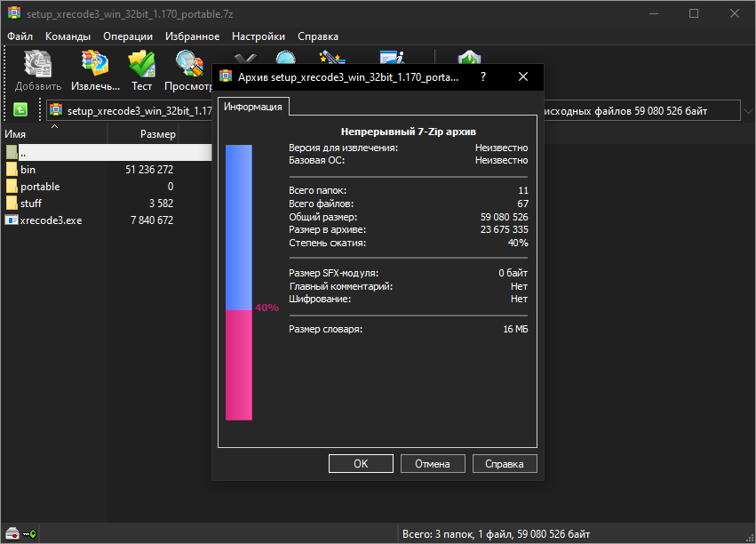
Task: Click the Размер SFX-модуля value '0 байт'
Action: (513, 273)
